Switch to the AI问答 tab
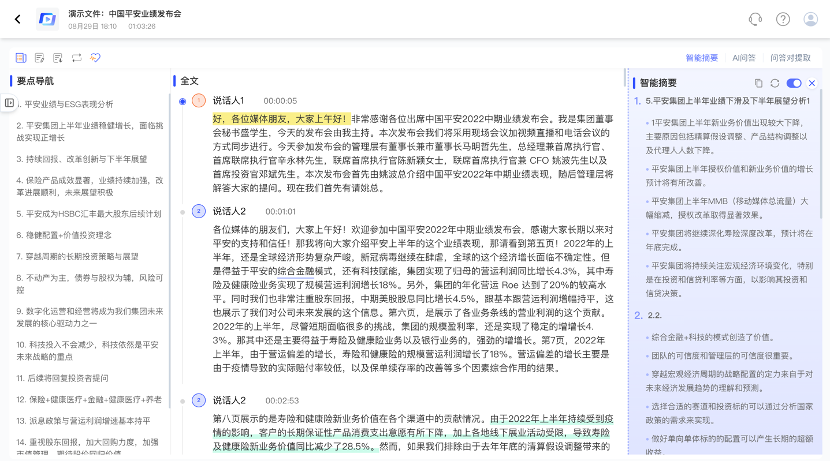830x462 pixels. click(744, 58)
